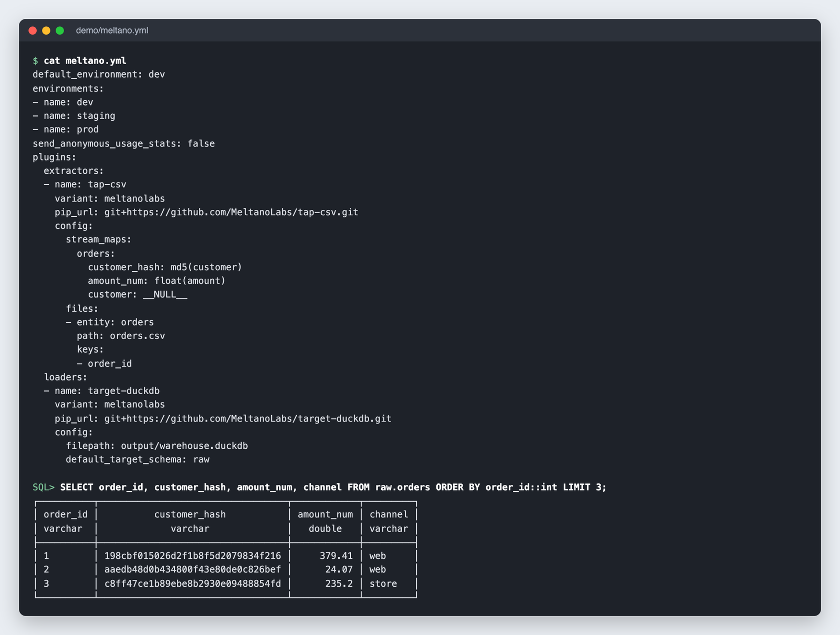This screenshot has height=635, width=840.
Task: Click the 'environments:' line
Action: 68,89
